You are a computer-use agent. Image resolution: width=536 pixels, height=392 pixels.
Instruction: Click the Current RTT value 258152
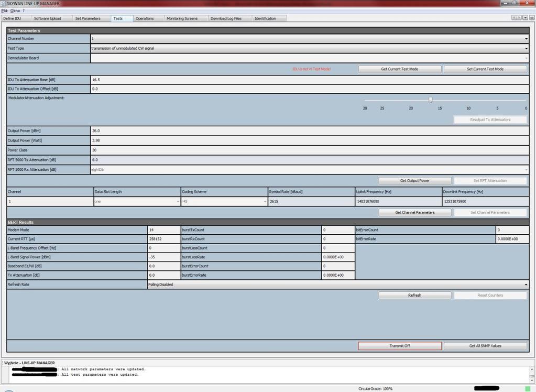click(164, 239)
